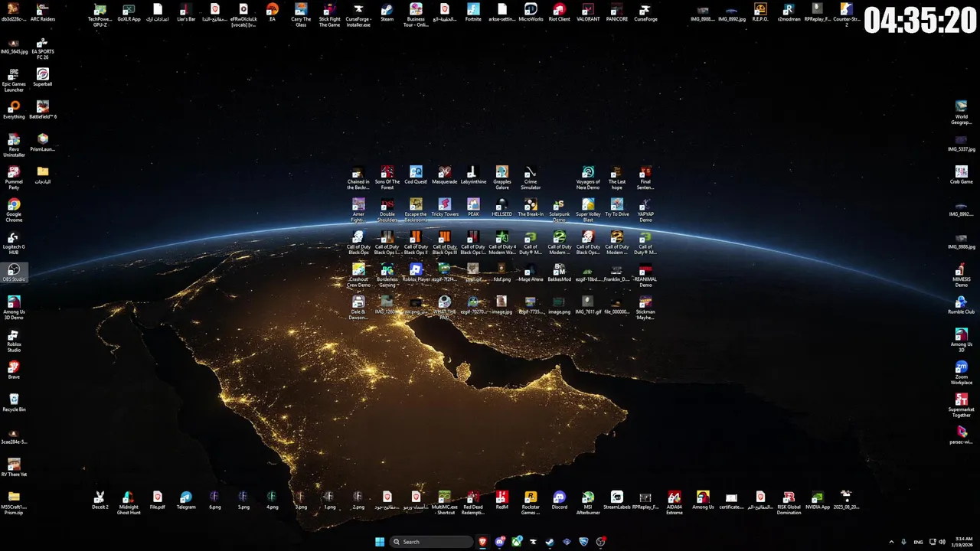This screenshot has height=551, width=980.
Task: Open the BakkesMod desktop icon
Action: [x=560, y=272]
